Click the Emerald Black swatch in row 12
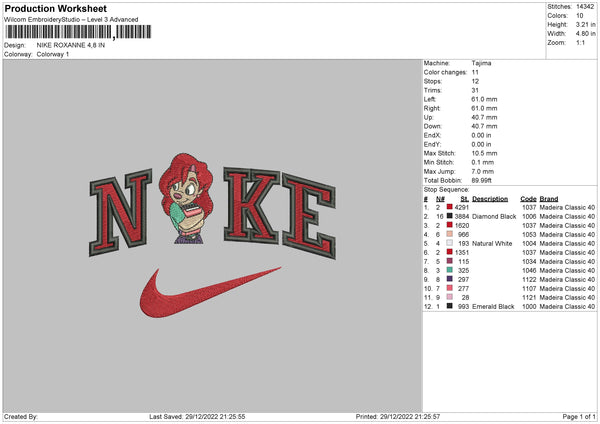Image resolution: width=600 pixels, height=424 pixels. point(450,306)
